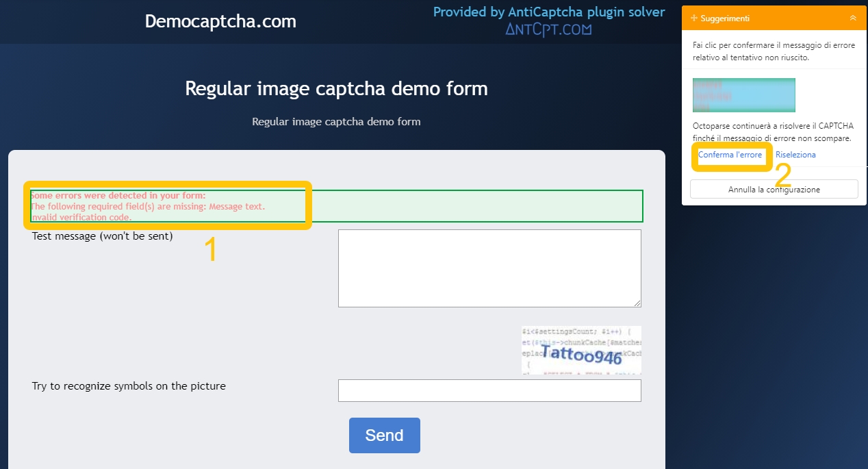868x469 pixels.
Task: Click the Riseleziona link
Action: click(795, 155)
